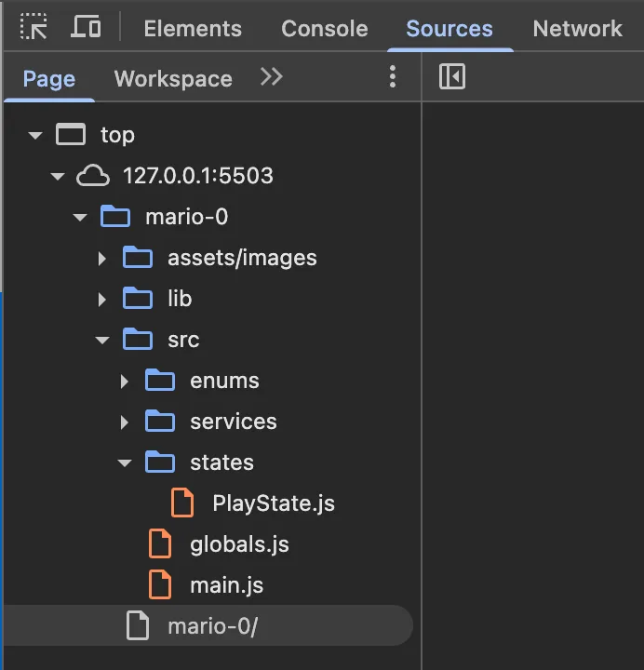Screen dimensions: 644x670
Task: Collapse the 127.0.0.1:5503 origin arrow
Action: 58,177
